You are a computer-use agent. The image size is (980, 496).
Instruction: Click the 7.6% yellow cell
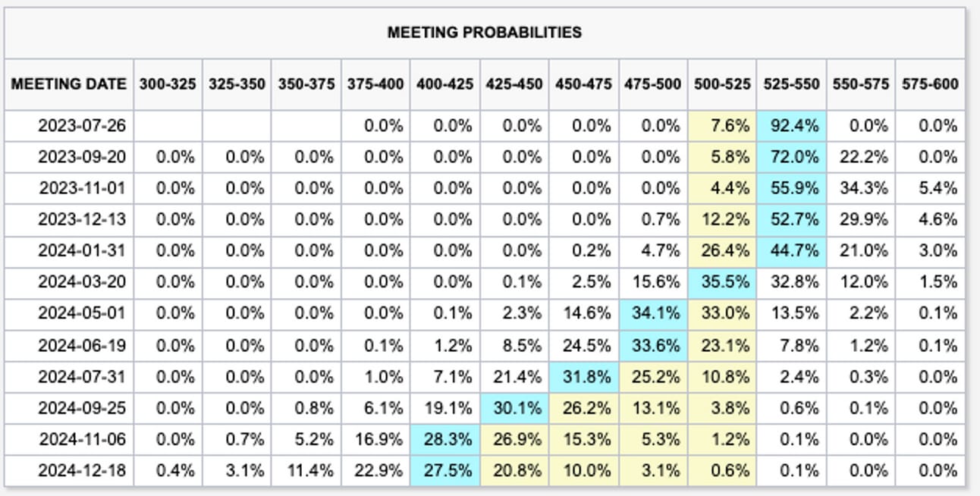pos(723,126)
